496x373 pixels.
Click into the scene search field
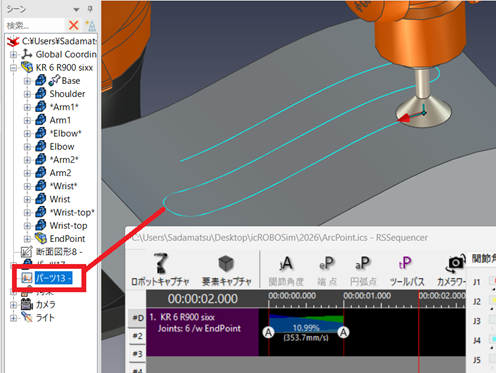pyautogui.click(x=34, y=25)
